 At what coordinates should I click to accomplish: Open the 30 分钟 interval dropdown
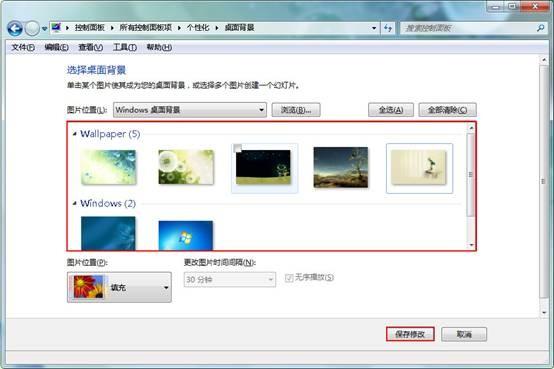pos(230,280)
